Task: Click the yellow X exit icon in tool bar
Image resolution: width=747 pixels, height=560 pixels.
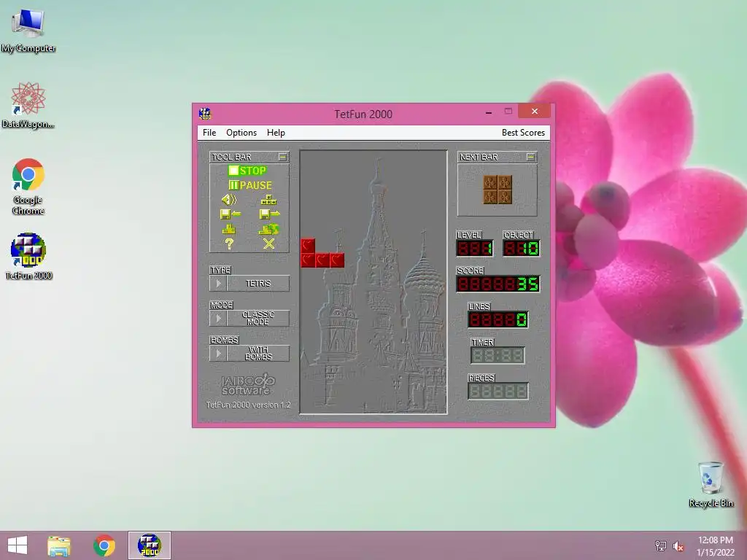Action: click(x=268, y=244)
